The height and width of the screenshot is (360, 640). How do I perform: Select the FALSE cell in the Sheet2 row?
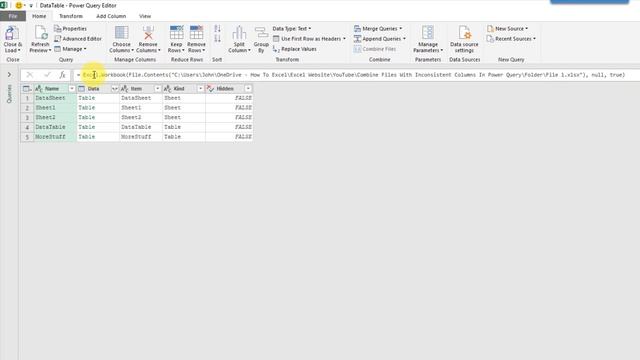coord(229,118)
